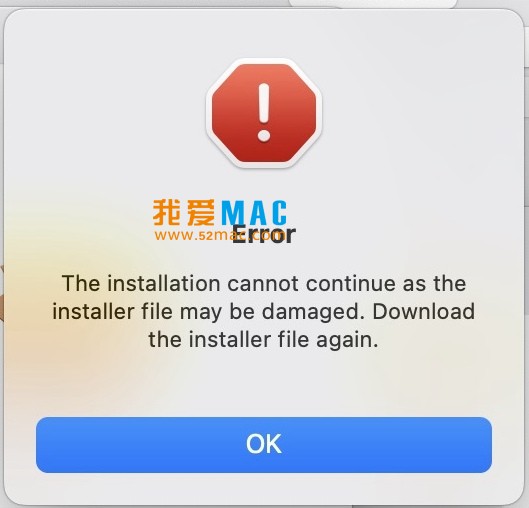
Task: Click the word 'again' in the last line
Action: (x=347, y=341)
